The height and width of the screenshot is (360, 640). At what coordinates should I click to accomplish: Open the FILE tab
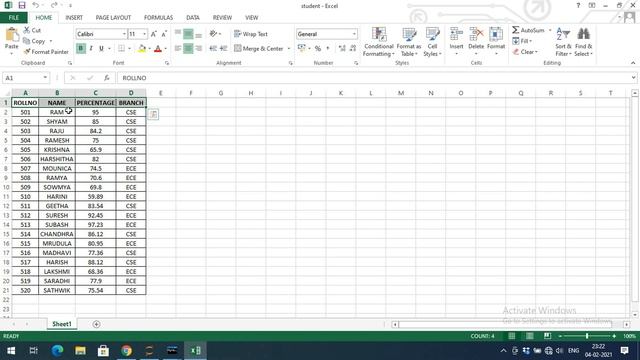click(x=13, y=18)
